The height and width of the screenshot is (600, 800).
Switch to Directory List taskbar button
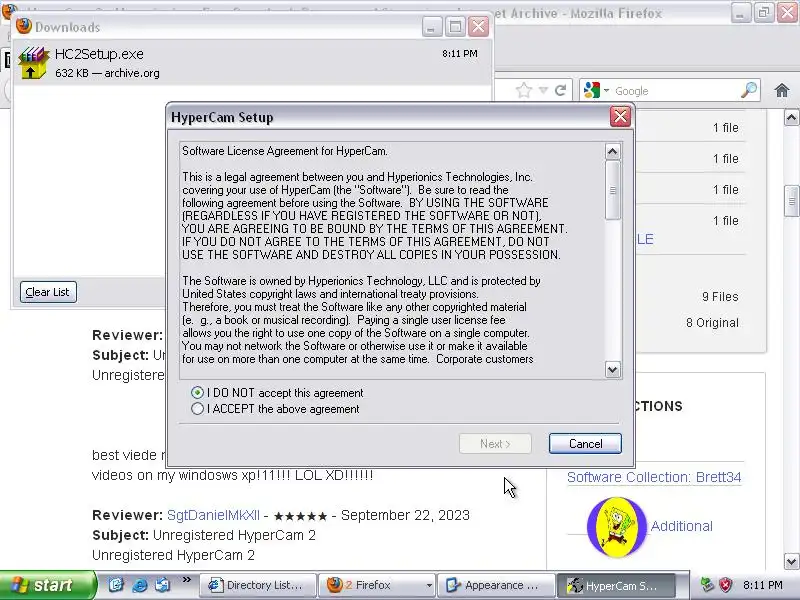257,585
